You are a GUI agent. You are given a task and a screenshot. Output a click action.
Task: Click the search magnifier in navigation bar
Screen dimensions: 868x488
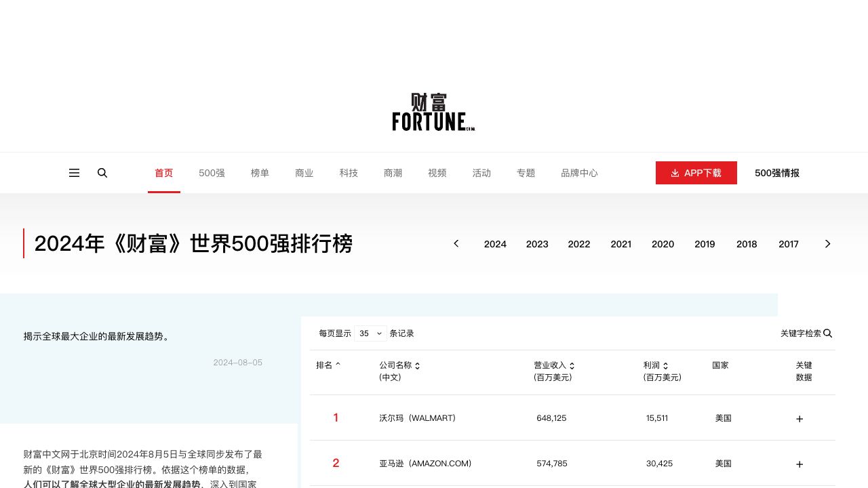click(102, 173)
